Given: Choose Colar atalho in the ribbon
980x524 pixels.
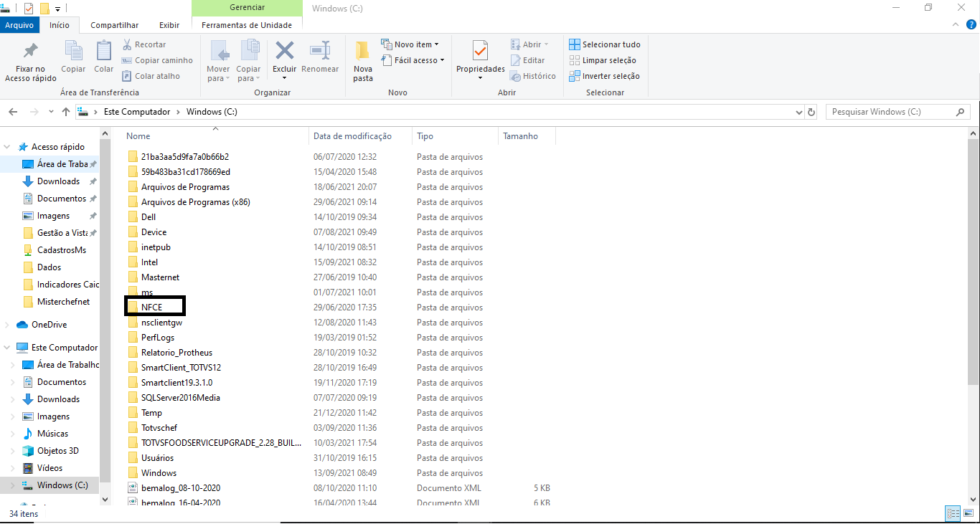Looking at the screenshot, I should click(151, 76).
